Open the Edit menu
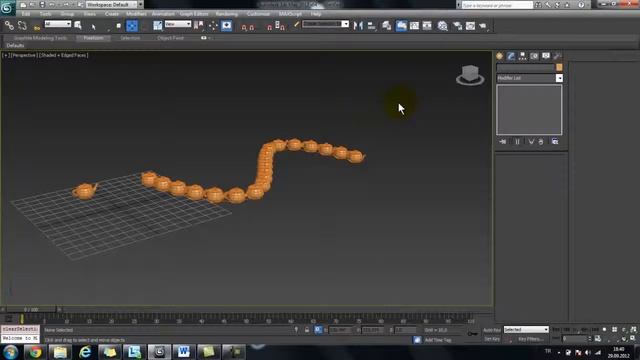Screen dimensions: 640x360 click(x=26, y=14)
